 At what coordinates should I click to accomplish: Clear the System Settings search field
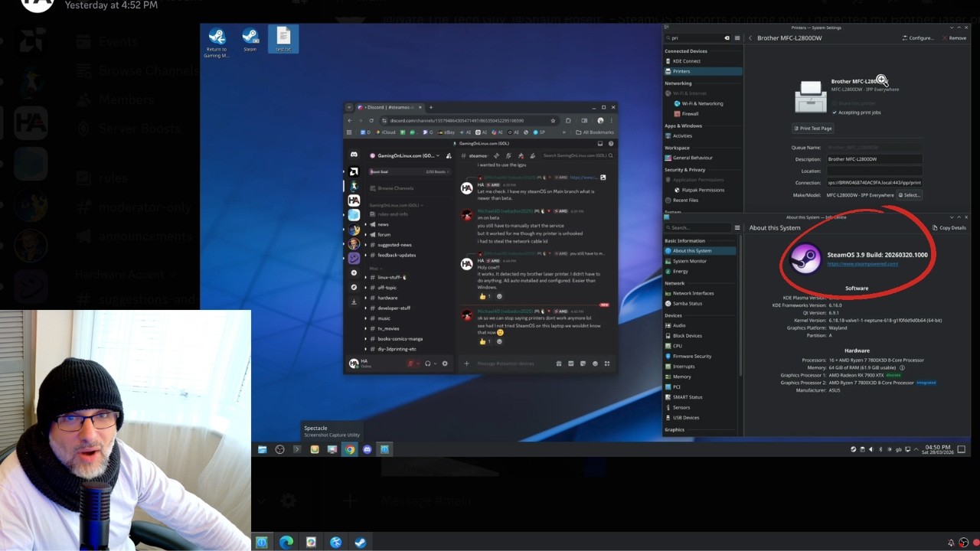point(727,37)
